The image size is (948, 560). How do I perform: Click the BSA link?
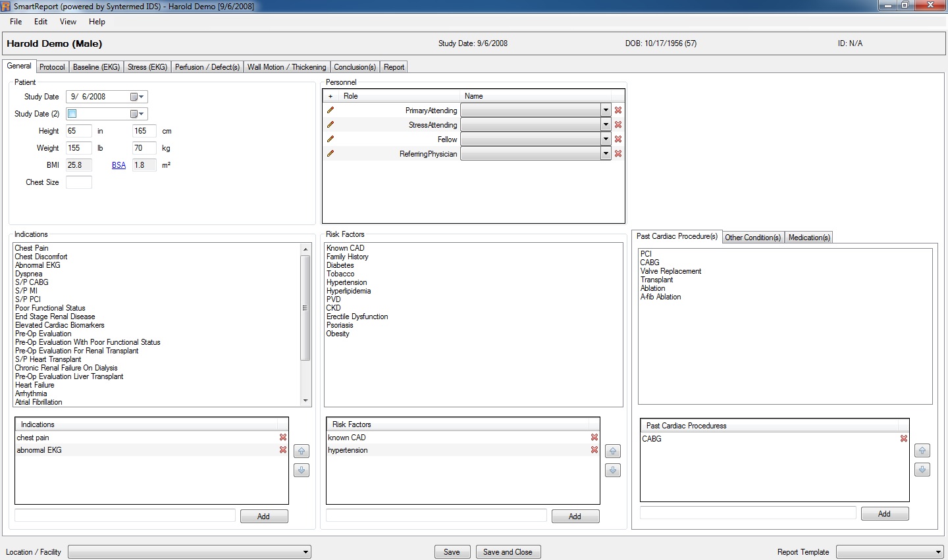point(118,165)
